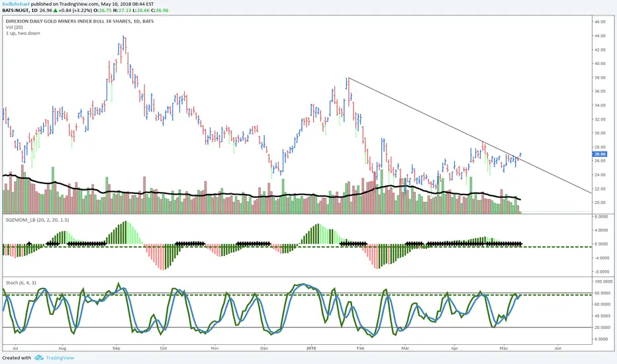This screenshot has height=364, width=617.
Task: Click the 42.00 price axis label
Action: click(x=600, y=50)
